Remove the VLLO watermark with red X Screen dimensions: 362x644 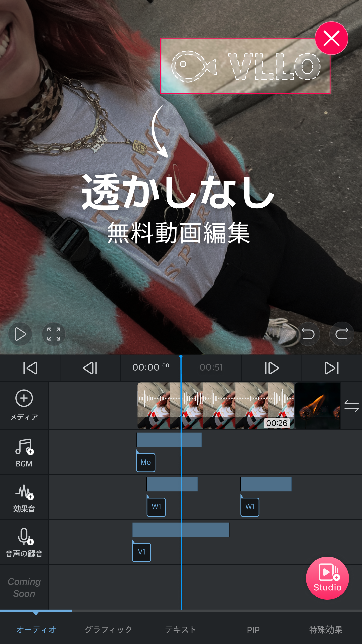tap(331, 38)
